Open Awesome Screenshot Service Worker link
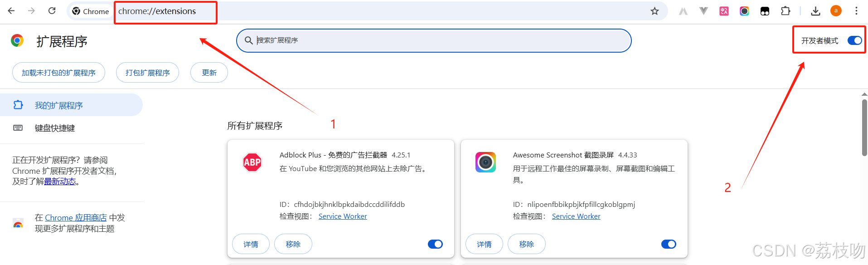 tap(576, 216)
